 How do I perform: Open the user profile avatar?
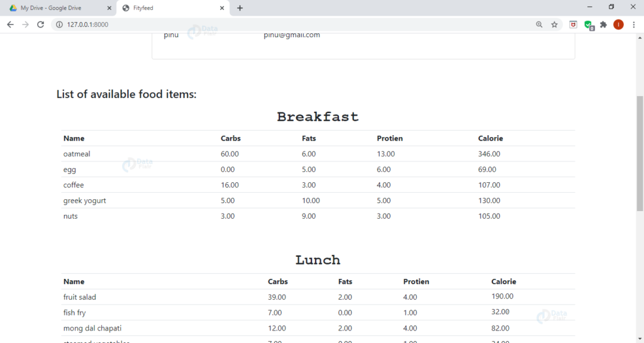tap(618, 24)
